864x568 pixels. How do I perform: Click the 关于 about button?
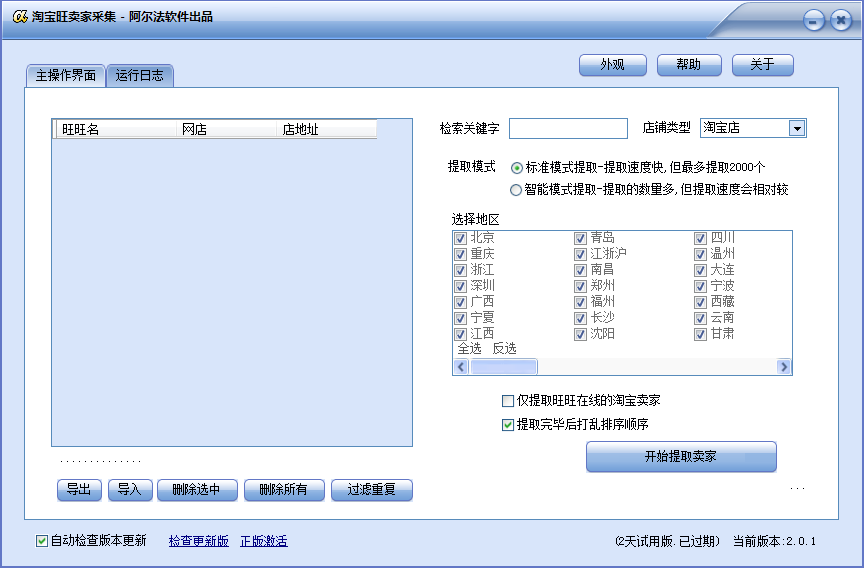763,65
